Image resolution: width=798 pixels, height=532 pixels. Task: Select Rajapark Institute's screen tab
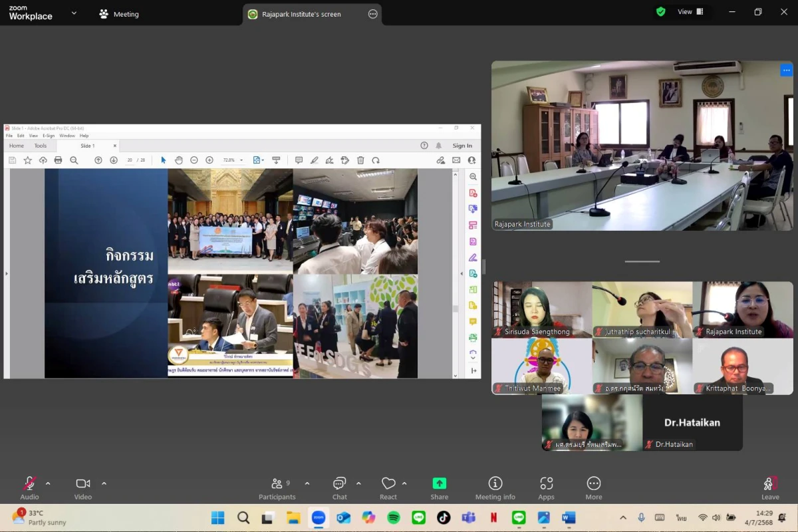coord(303,14)
